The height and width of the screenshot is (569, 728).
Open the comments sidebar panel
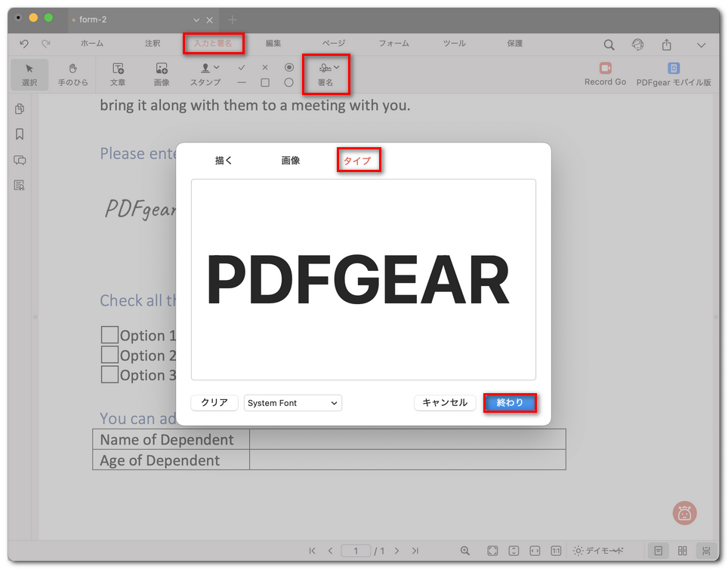[20, 160]
